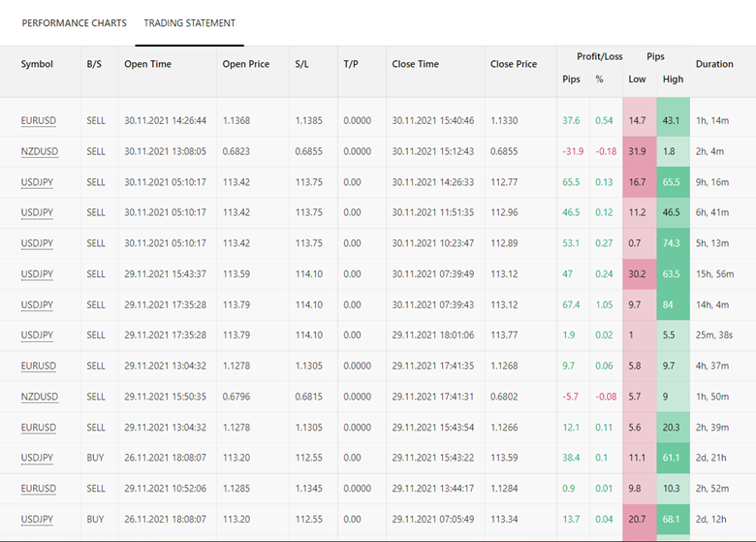The height and width of the screenshot is (542, 756).
Task: Click the red Low cell showing 31.9
Action: click(637, 152)
